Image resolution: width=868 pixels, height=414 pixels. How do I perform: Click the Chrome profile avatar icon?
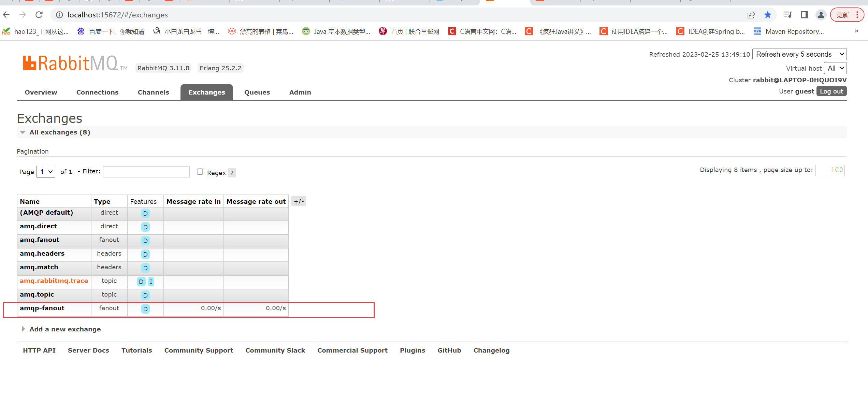[x=821, y=15]
